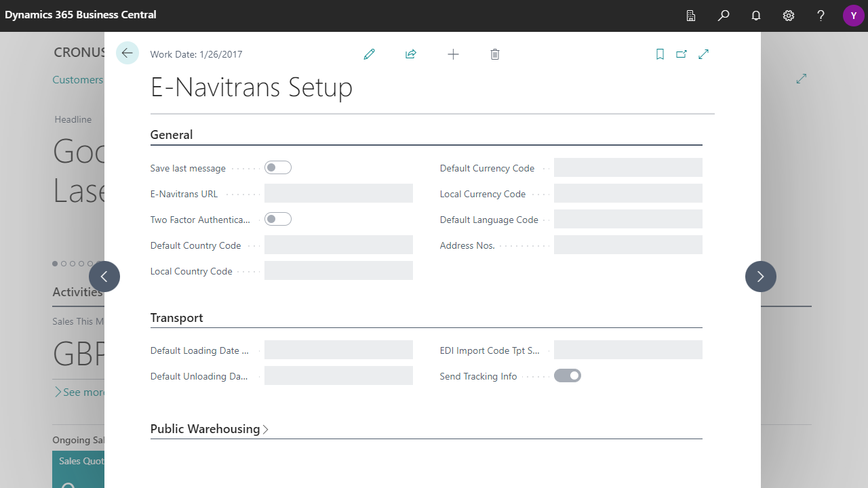This screenshot has width=868, height=488.
Task: Click the Default Currency Code field
Action: 628,167
